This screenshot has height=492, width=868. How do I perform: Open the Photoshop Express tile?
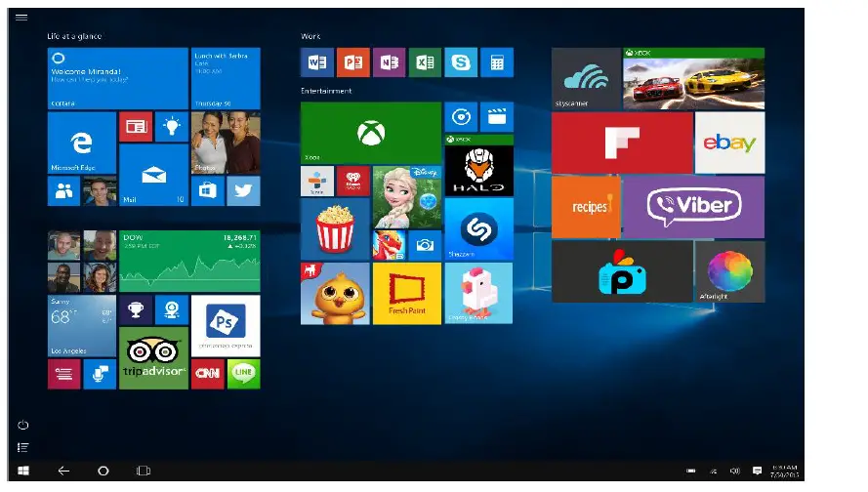tap(226, 325)
